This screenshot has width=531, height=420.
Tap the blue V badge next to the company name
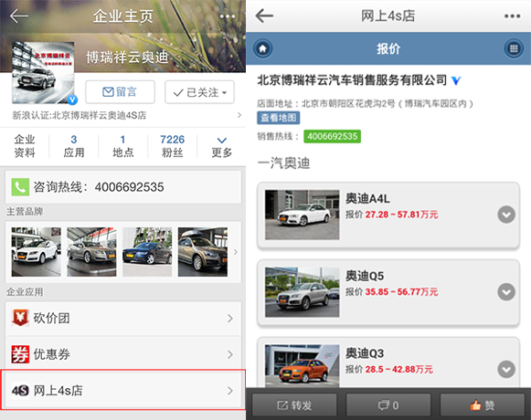(456, 80)
